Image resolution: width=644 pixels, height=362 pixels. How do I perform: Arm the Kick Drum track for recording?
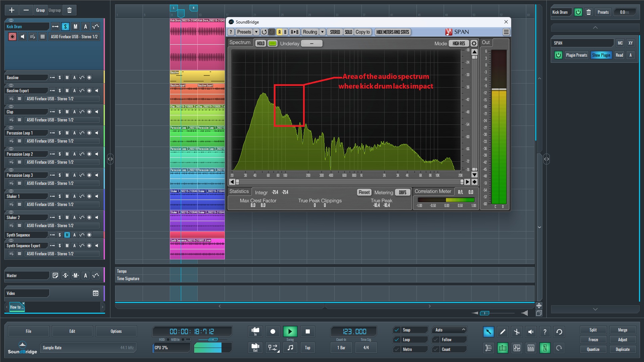point(12,37)
